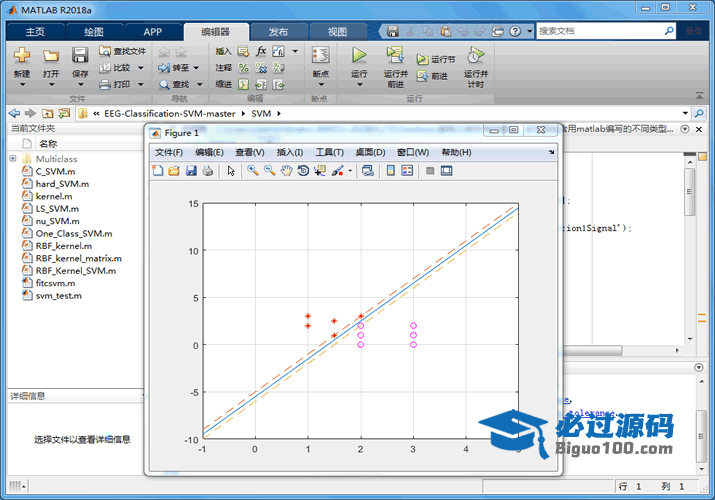The width and height of the screenshot is (715, 500).
Task: Navigate back with address bar back arrow
Action: 14,113
